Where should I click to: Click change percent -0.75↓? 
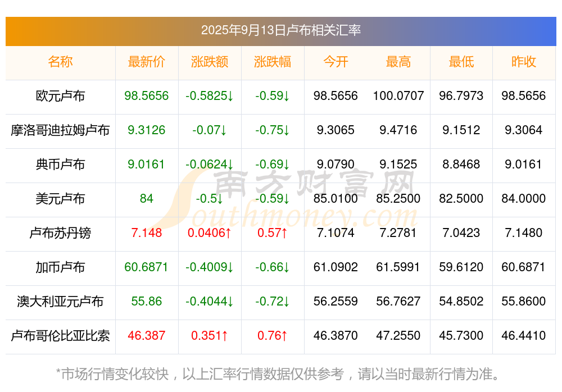[273, 130]
